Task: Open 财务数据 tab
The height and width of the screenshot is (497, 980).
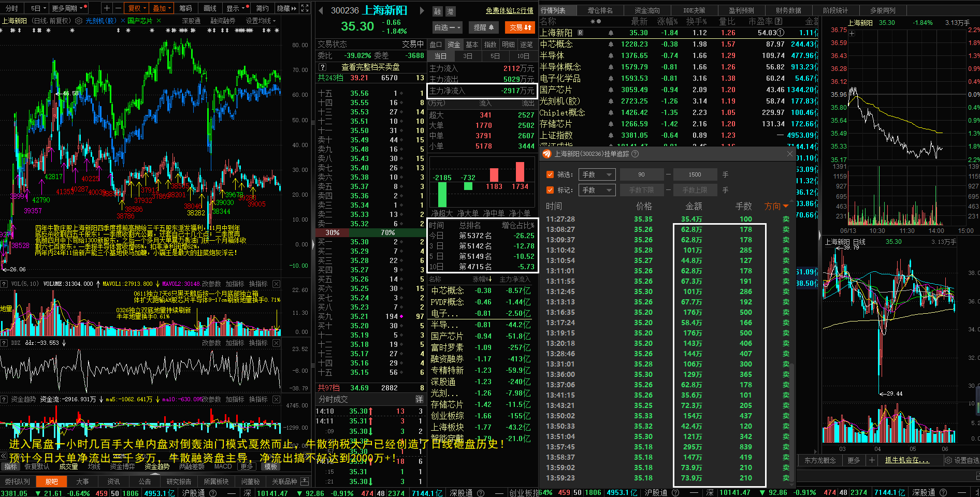Action: pos(788,10)
